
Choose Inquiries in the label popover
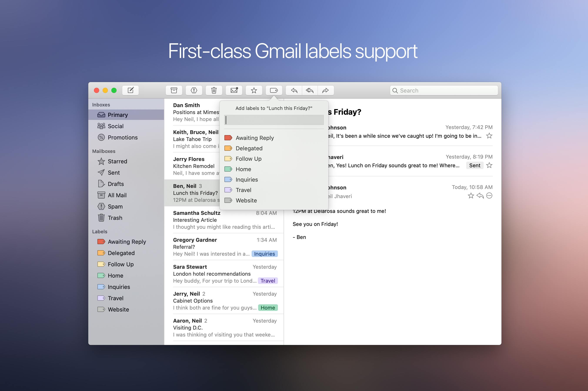tap(274, 180)
